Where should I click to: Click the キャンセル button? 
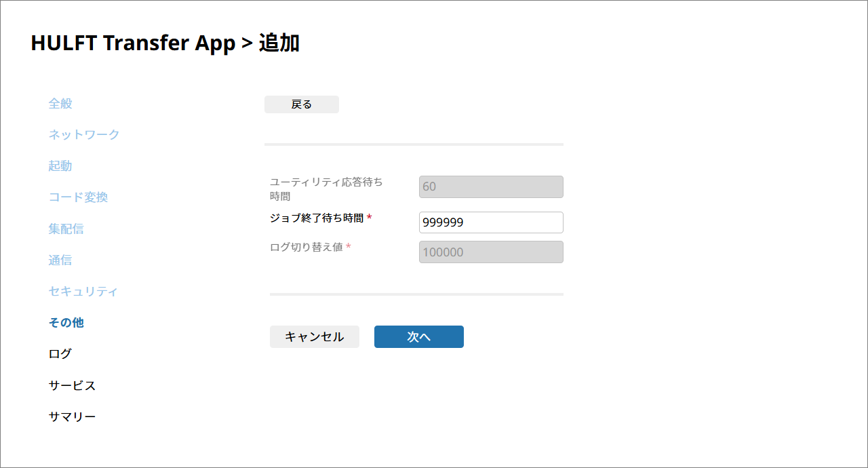coord(314,337)
